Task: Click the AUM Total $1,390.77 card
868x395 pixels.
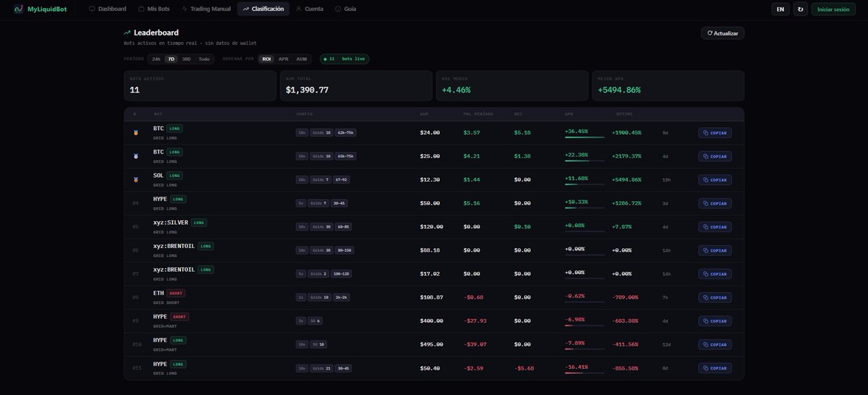Action: click(356, 85)
